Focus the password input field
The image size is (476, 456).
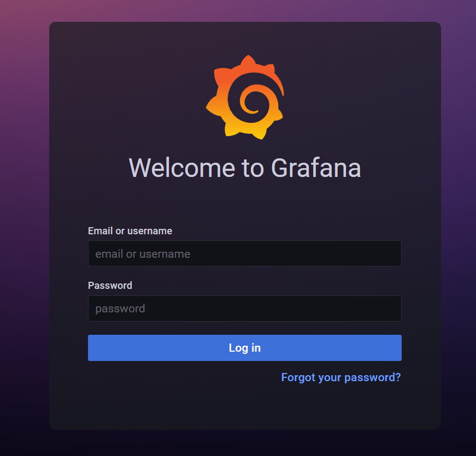coord(245,309)
